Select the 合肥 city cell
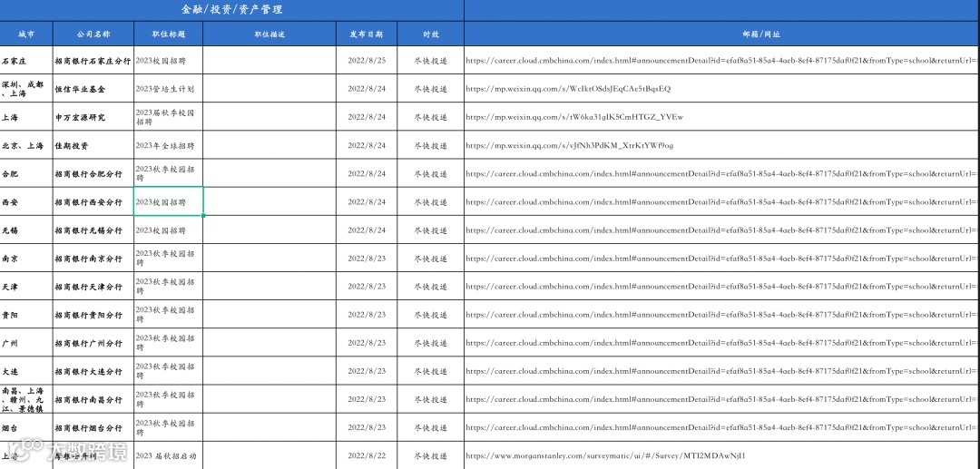The height and width of the screenshot is (469, 980). coord(26,173)
